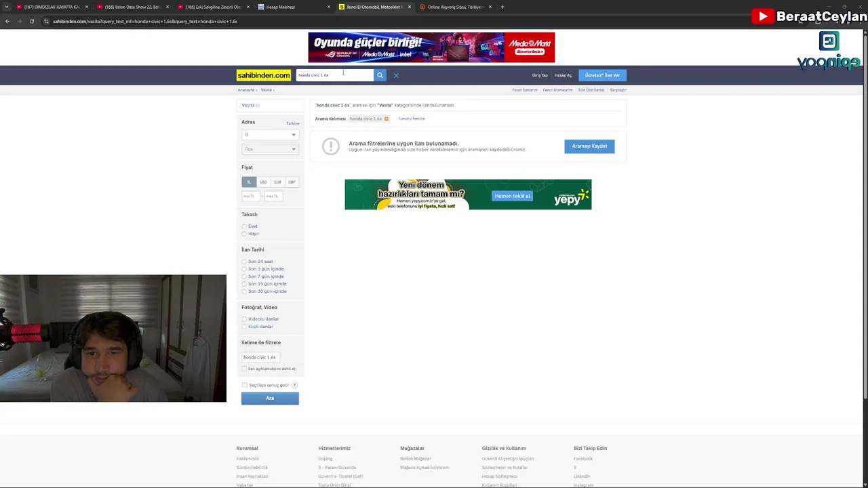The image size is (868, 488).
Task: Enable Videolu ilanlar checkbox
Action: point(244,319)
